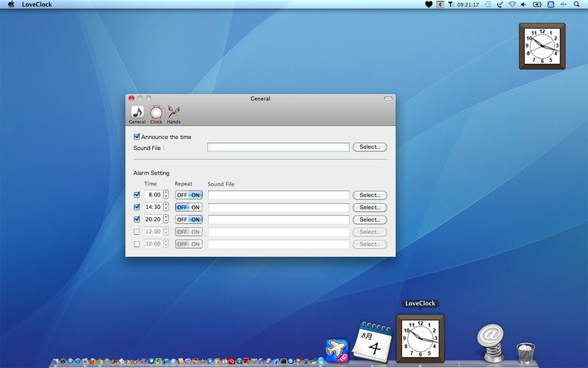
Task: Open the Time Machine menu bar icon
Action: coord(488,4)
